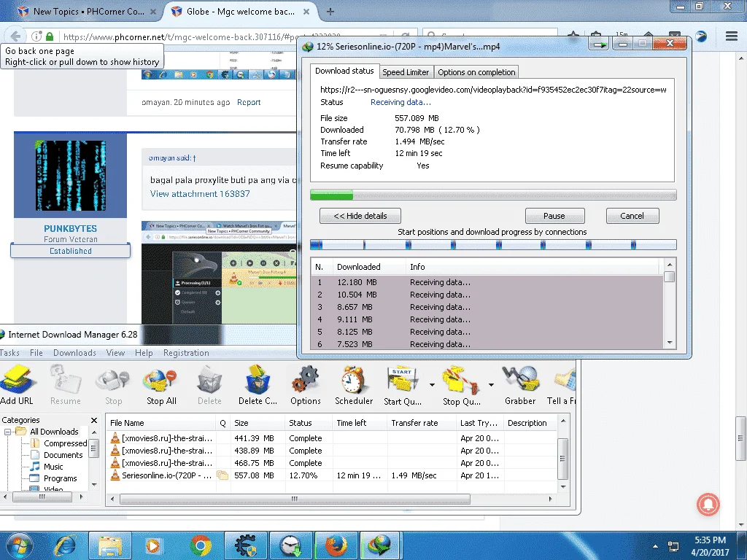The height and width of the screenshot is (560, 747).
Task: Click the Report link under omayan post
Action: tap(249, 102)
